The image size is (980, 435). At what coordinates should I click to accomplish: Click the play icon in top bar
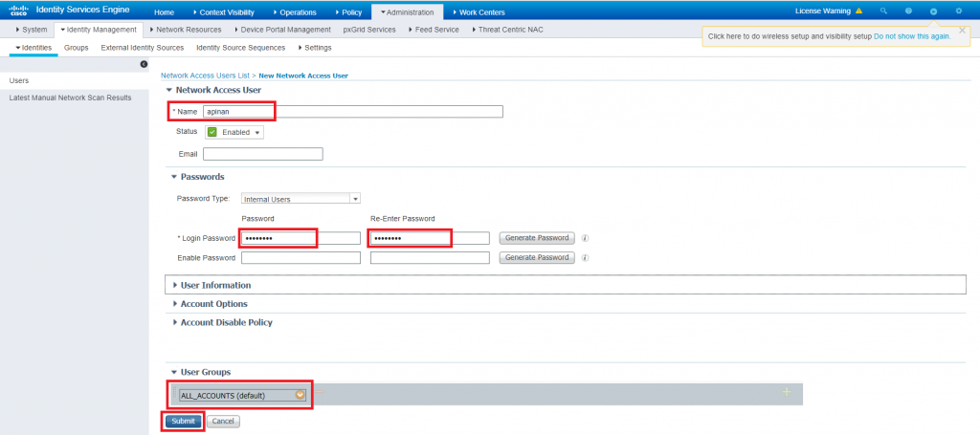tap(933, 11)
